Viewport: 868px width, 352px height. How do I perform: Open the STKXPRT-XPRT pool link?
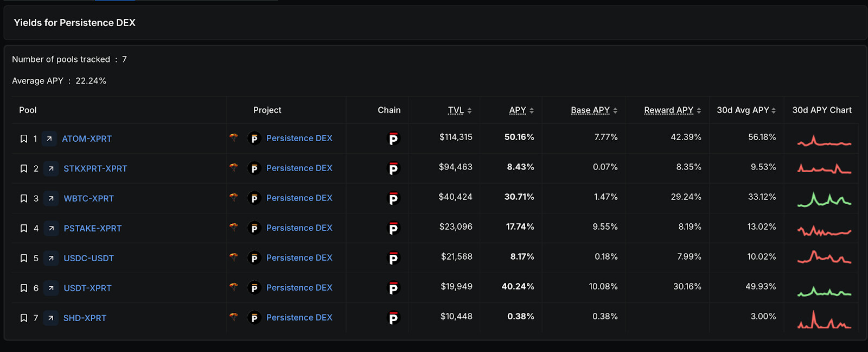(x=95, y=168)
